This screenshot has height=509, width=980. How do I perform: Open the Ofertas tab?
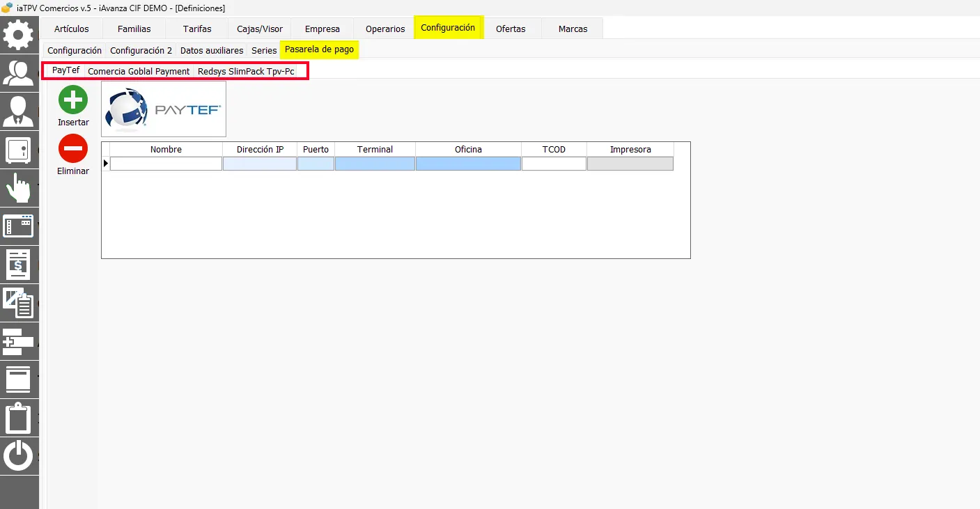pos(511,29)
